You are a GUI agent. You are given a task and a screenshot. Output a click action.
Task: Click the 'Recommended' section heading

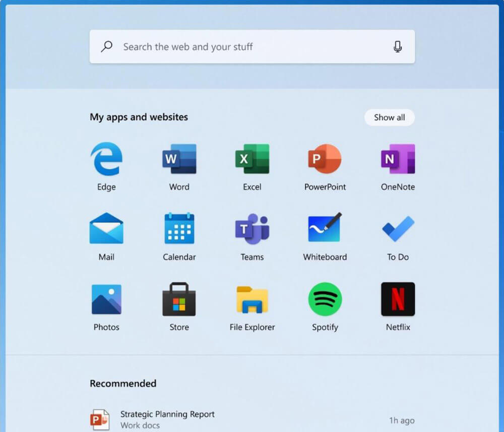(123, 383)
